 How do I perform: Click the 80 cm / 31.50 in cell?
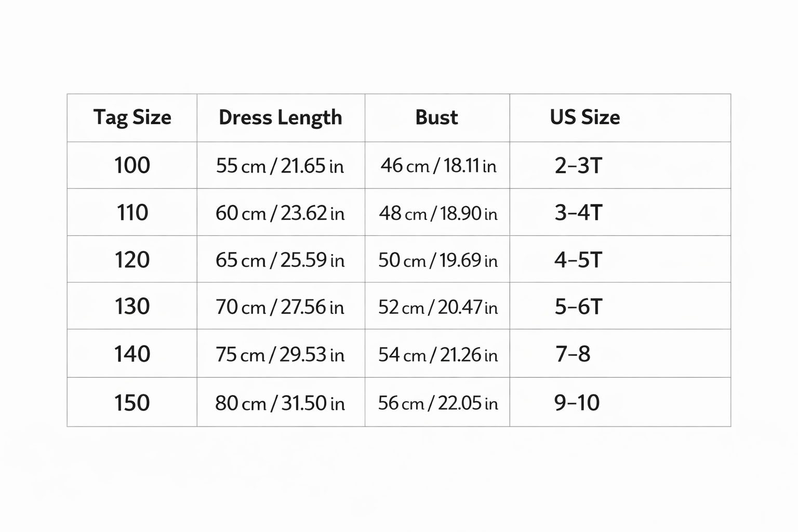280,403
